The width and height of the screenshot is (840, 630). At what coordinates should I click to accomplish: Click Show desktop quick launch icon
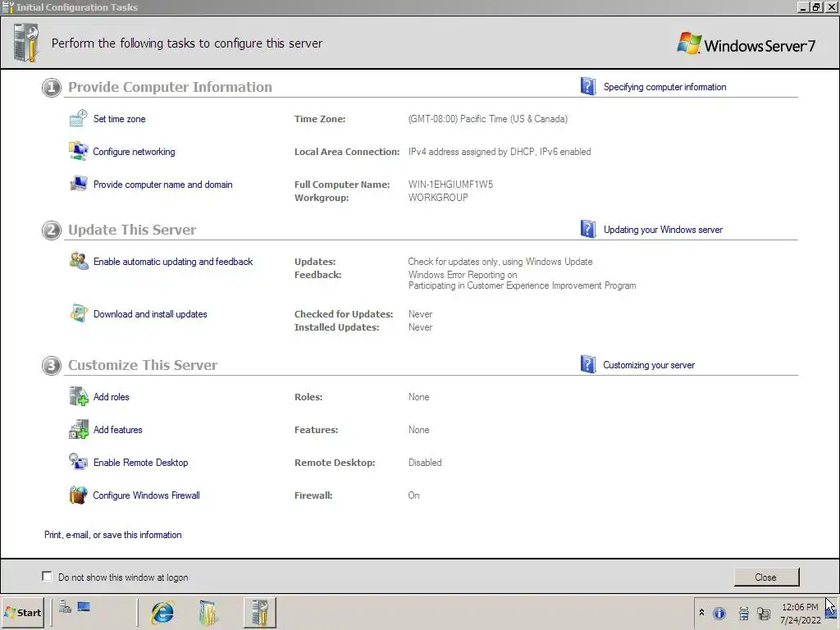coord(84,607)
